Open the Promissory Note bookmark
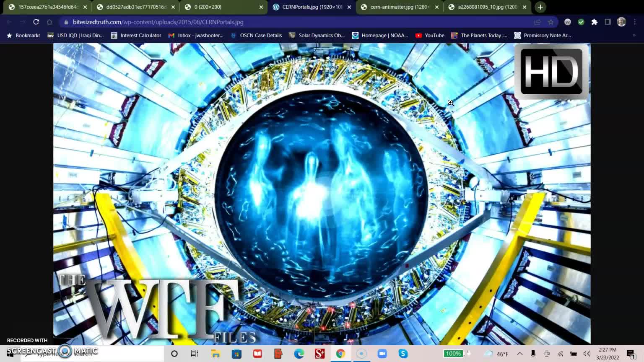 tap(543, 36)
